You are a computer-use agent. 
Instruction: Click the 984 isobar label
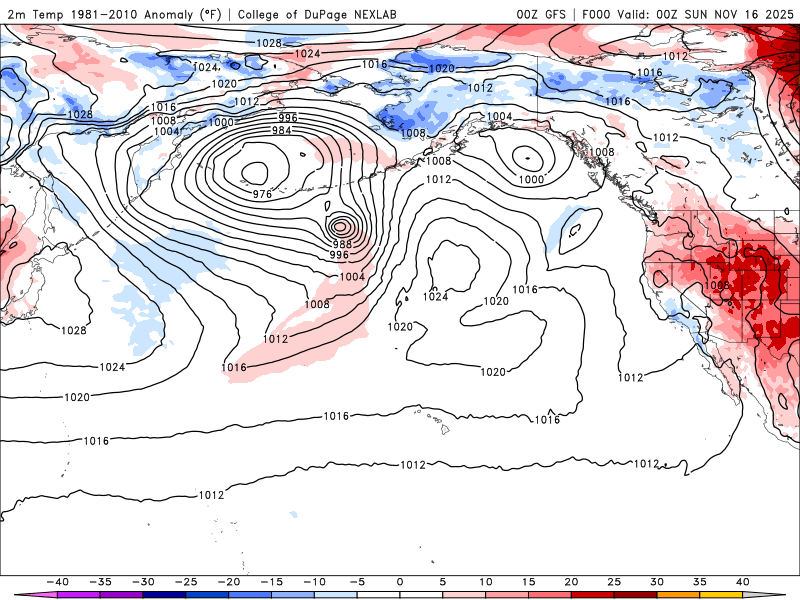click(282, 131)
